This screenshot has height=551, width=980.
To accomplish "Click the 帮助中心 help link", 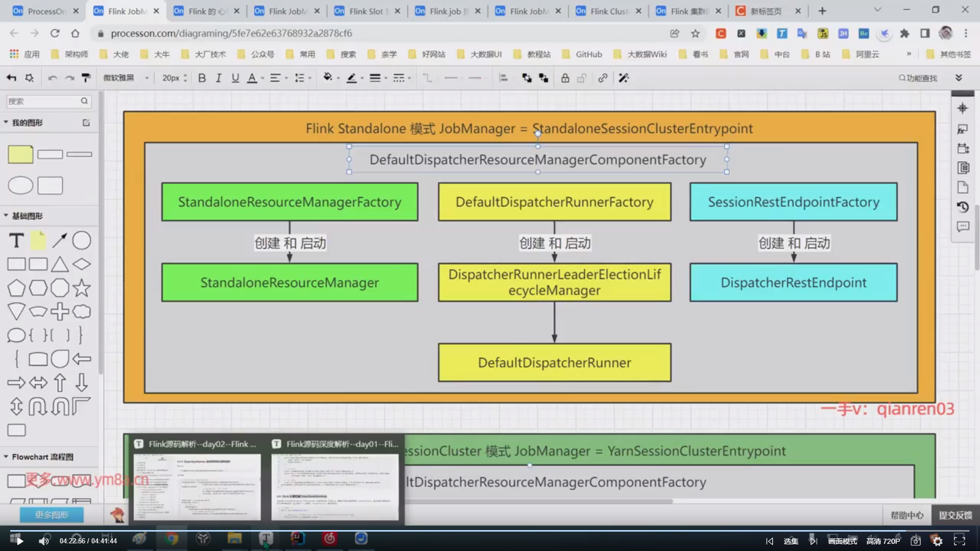I will coord(906,515).
